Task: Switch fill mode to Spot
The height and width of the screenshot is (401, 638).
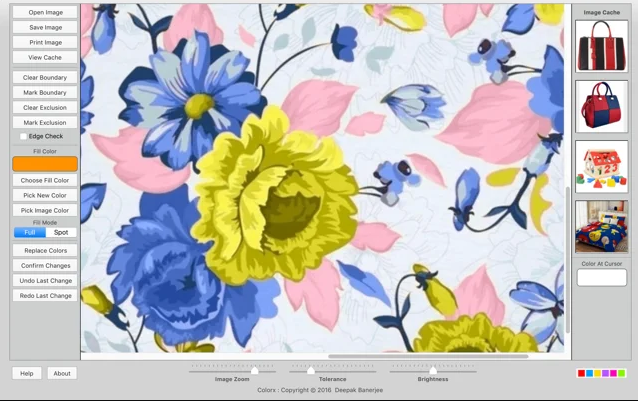Action: [61, 232]
